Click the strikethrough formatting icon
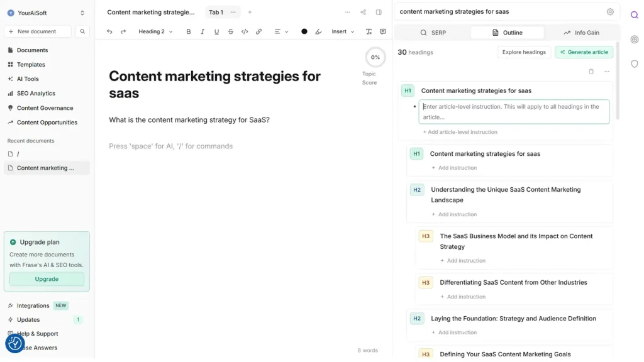Image resolution: width=644 pixels, height=362 pixels. (231, 31)
